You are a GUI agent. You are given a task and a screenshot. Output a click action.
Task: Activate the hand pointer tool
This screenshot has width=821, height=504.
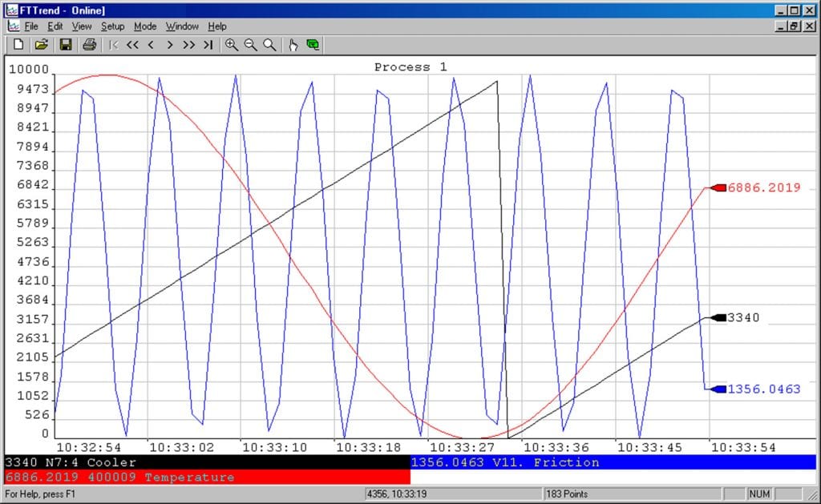(x=293, y=45)
